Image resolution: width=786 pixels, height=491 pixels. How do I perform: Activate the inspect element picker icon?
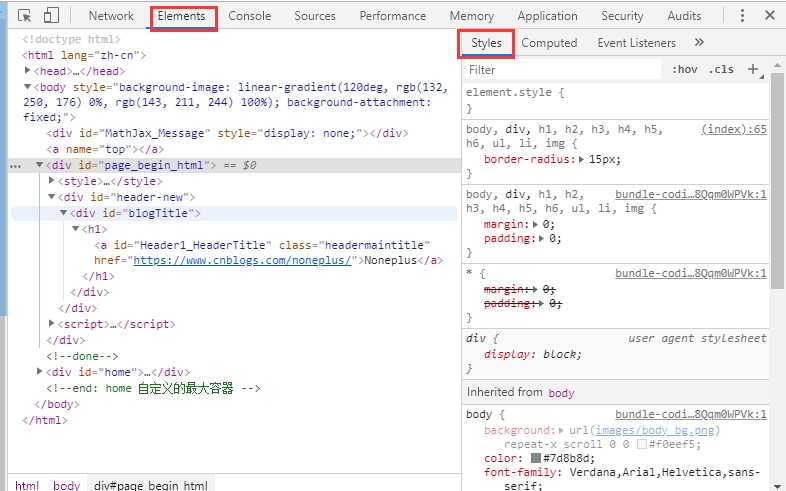(24, 16)
